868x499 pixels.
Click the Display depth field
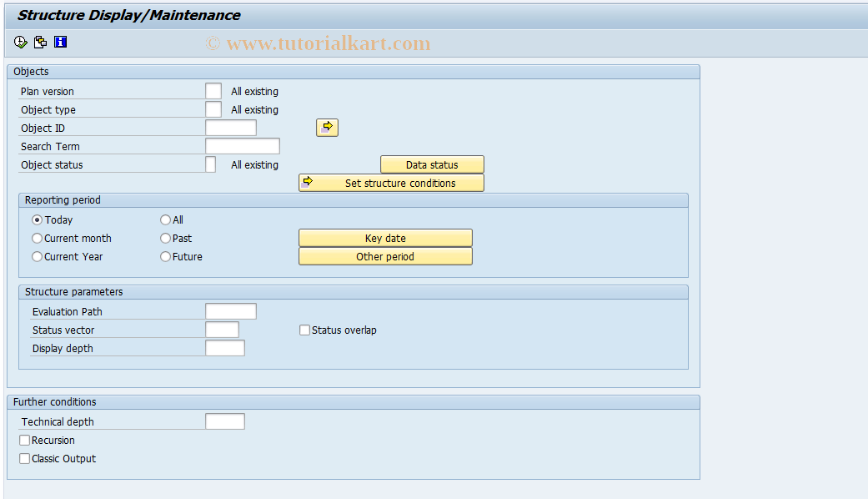coord(225,347)
